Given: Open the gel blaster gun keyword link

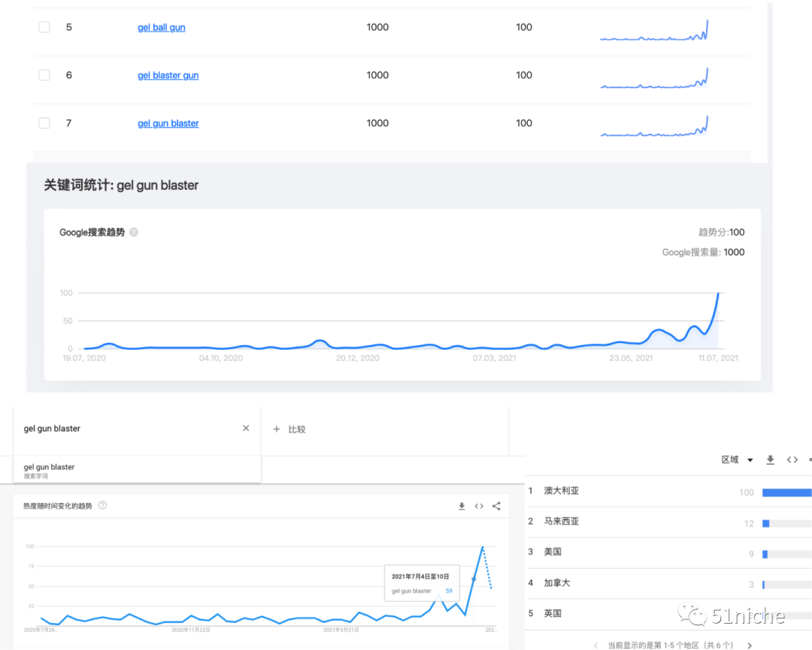Looking at the screenshot, I should click(168, 75).
